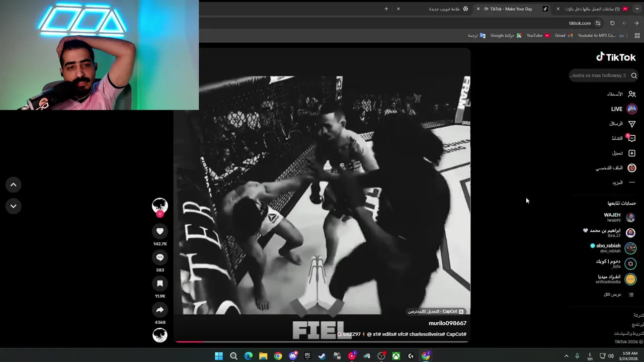Open Translate (ترجمة) bookmark
644x362 pixels.
pyautogui.click(x=476, y=36)
